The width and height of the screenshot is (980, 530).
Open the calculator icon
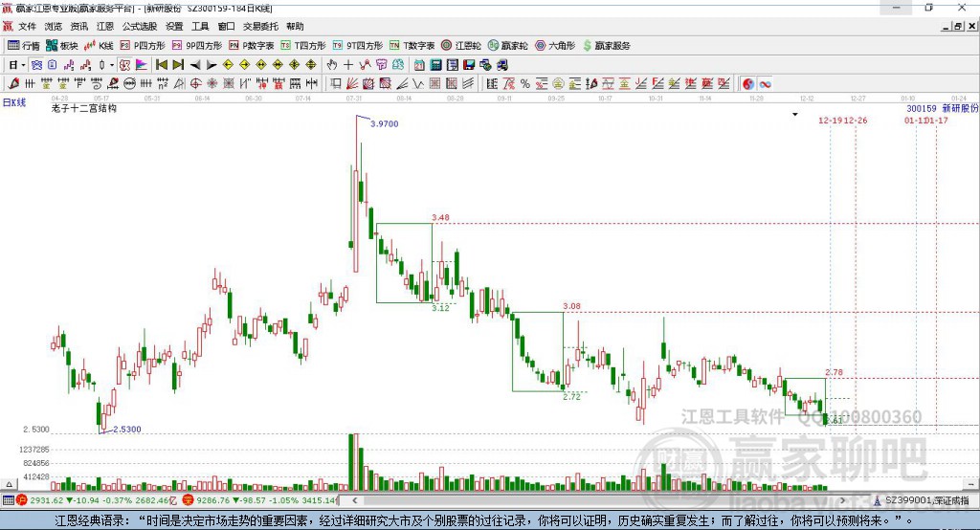coord(435,65)
